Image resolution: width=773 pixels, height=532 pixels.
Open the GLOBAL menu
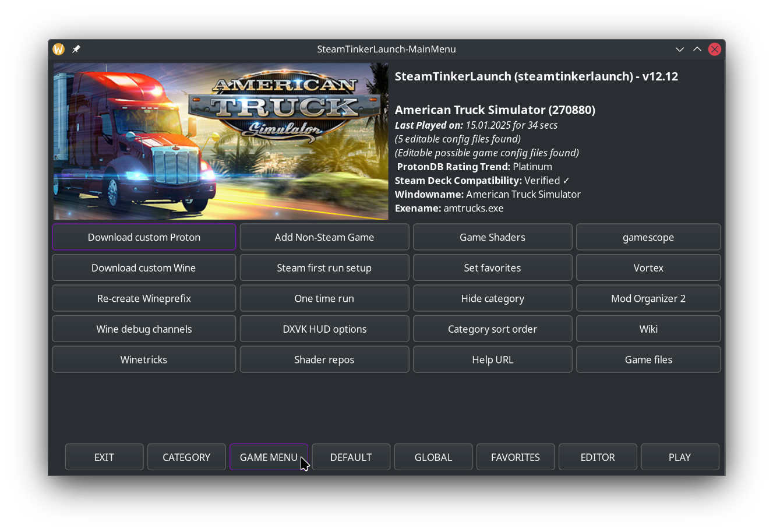coord(433,457)
